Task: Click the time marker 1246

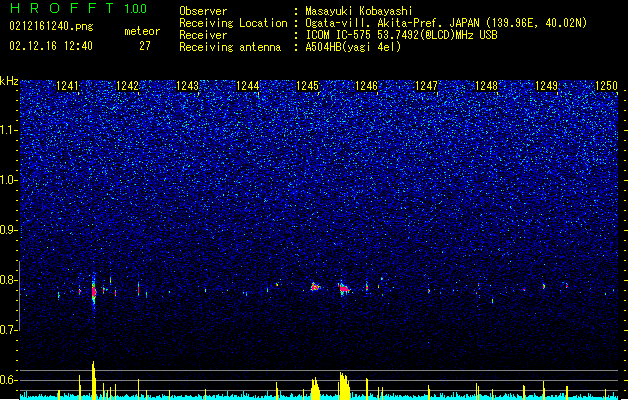Action: coord(367,86)
